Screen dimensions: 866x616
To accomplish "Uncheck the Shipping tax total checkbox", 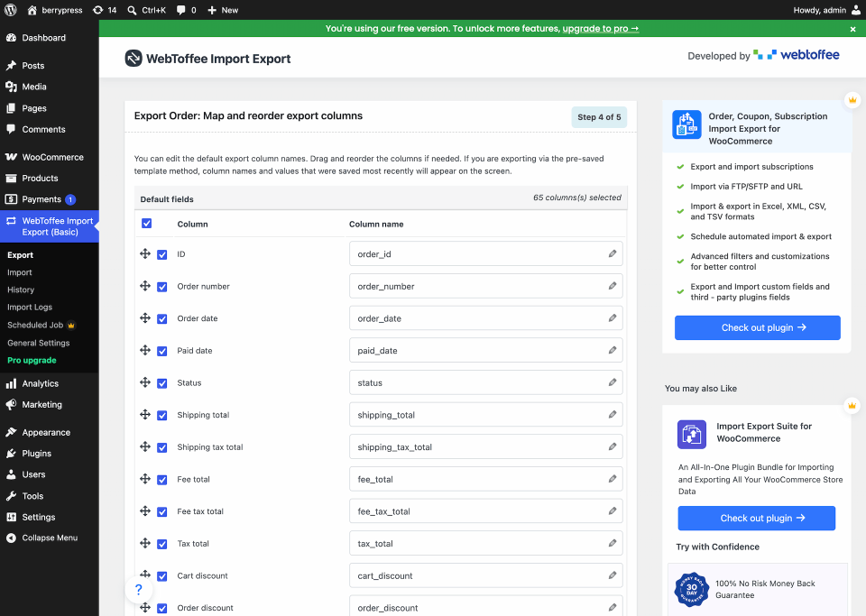I will pos(161,447).
